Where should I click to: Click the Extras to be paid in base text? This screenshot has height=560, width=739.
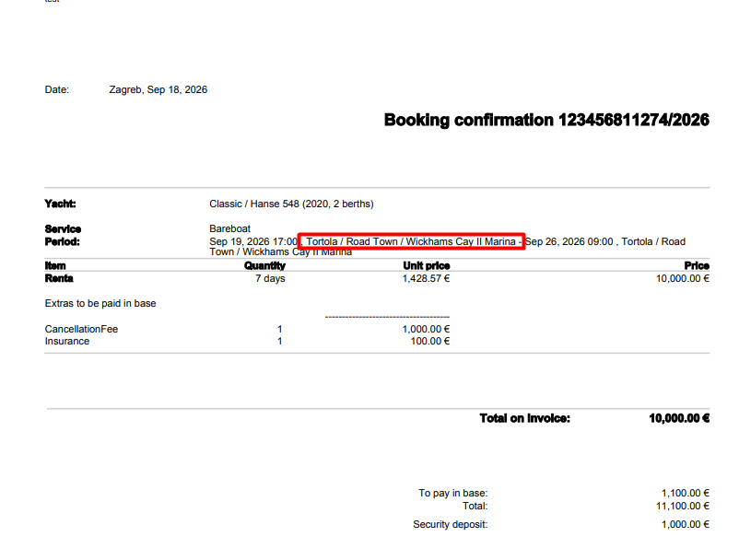click(x=100, y=303)
